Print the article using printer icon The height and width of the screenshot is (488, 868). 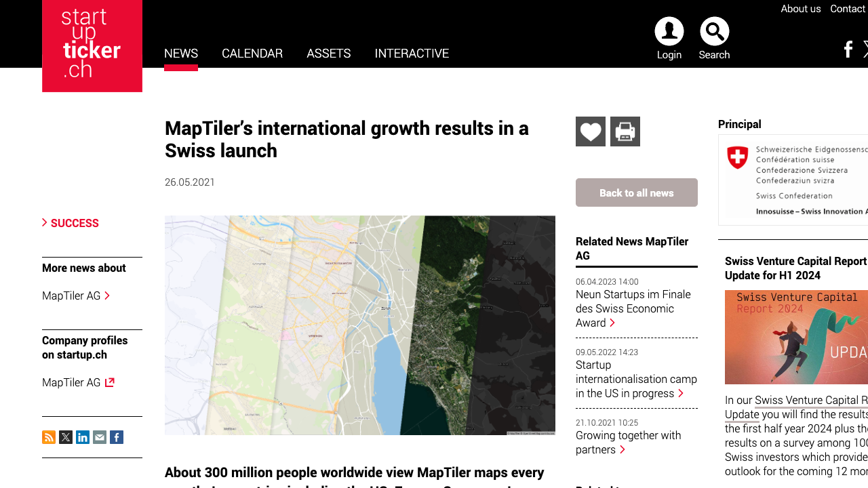(x=625, y=131)
